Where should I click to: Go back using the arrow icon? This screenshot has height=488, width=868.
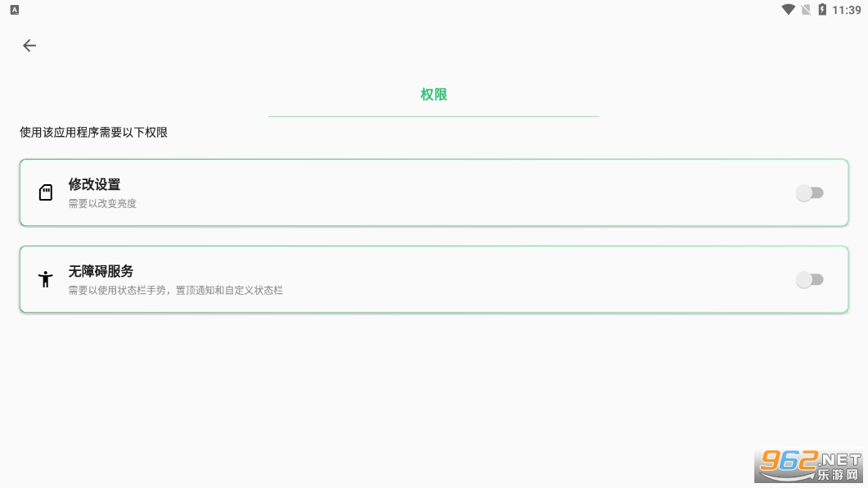[29, 45]
